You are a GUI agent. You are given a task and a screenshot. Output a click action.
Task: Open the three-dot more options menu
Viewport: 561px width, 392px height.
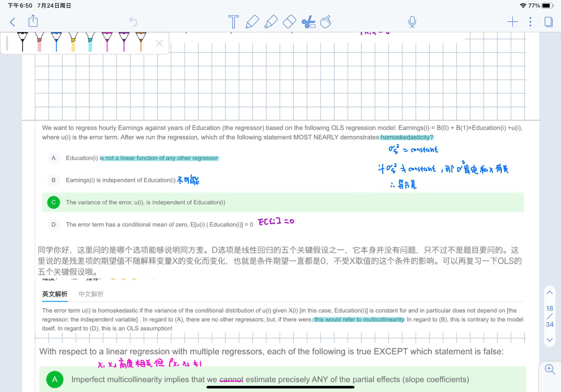[530, 22]
